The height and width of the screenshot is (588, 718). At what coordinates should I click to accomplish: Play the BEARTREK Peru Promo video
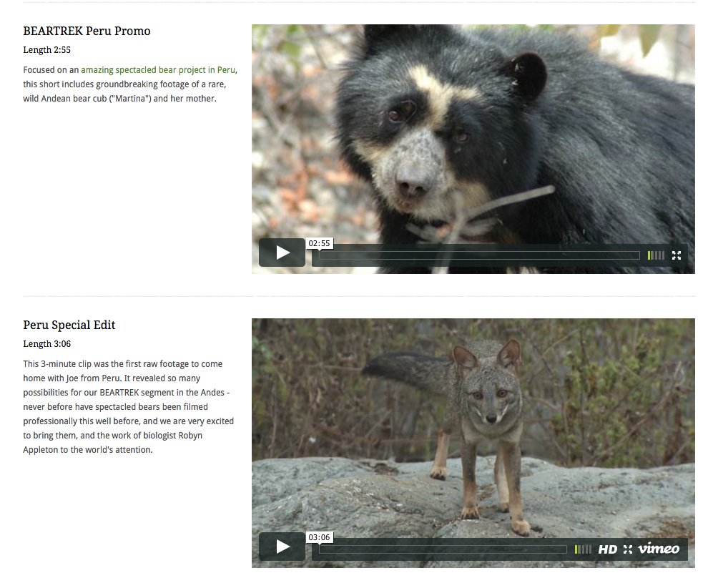(x=282, y=253)
